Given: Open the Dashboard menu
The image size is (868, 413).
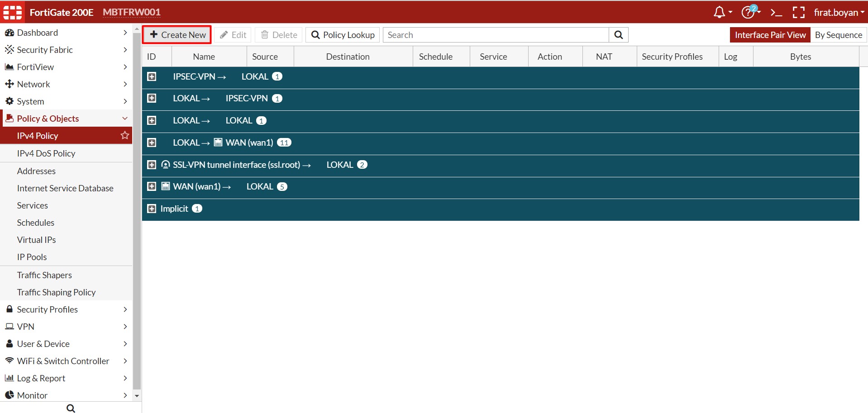Looking at the screenshot, I should coord(66,33).
